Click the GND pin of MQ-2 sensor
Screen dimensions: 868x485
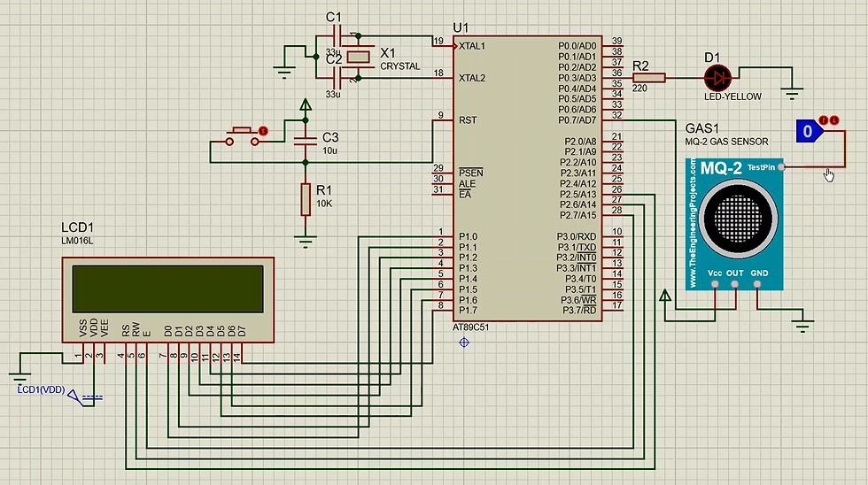pos(757,284)
